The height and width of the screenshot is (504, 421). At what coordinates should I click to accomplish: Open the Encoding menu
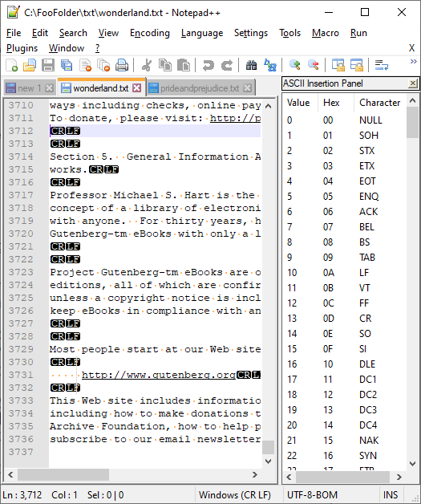click(150, 33)
